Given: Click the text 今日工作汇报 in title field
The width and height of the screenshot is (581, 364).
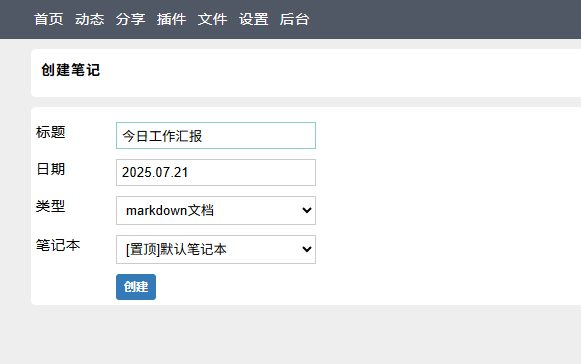Looking at the screenshot, I should click(162, 136).
